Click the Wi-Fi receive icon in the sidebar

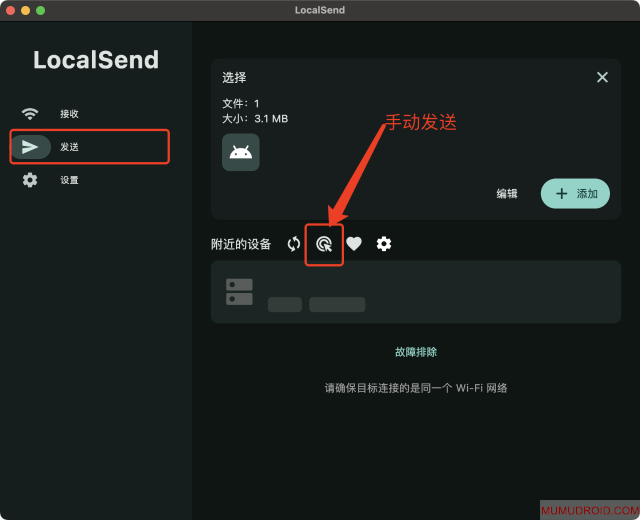30,114
